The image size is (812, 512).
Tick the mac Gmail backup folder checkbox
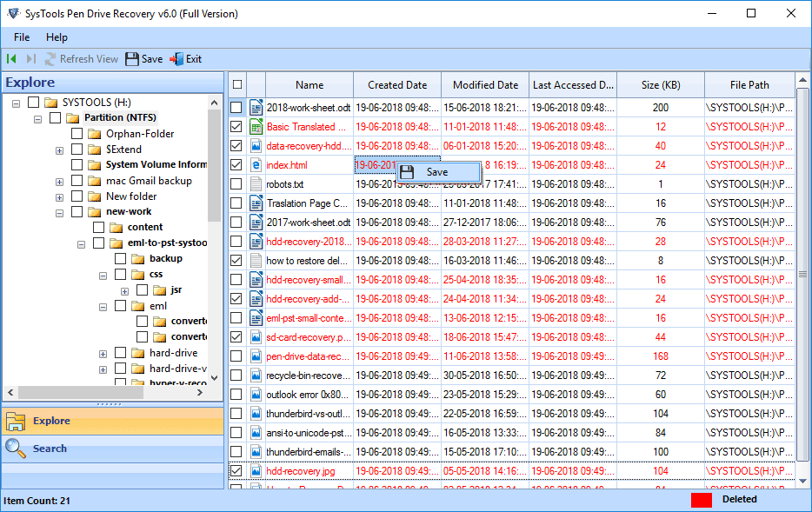pos(77,181)
